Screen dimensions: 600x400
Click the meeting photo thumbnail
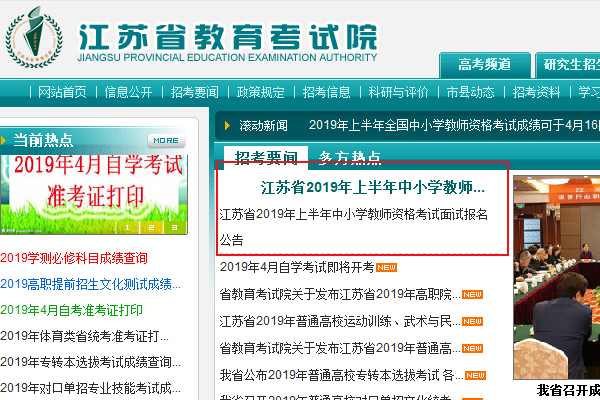tap(556, 278)
